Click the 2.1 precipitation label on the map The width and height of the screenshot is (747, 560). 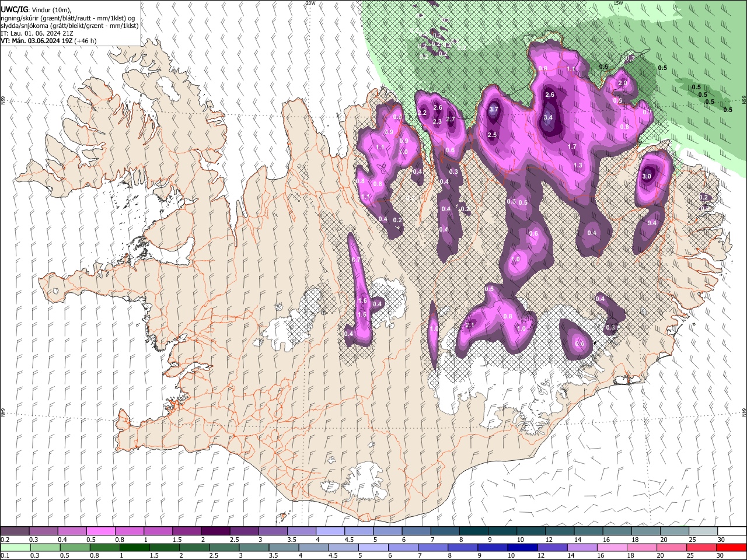click(x=469, y=324)
